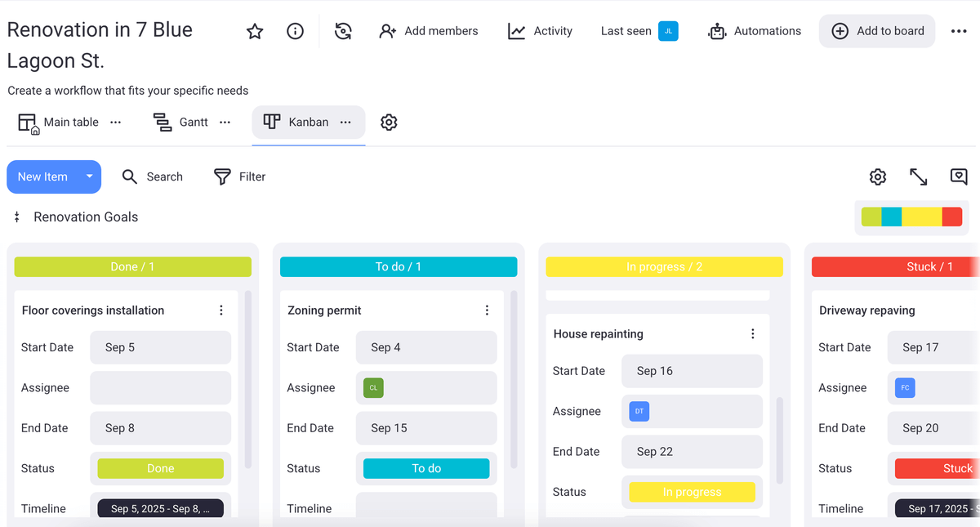Screen dimensions: 980x527
Task: Open the comments feedback icon
Action: (959, 176)
